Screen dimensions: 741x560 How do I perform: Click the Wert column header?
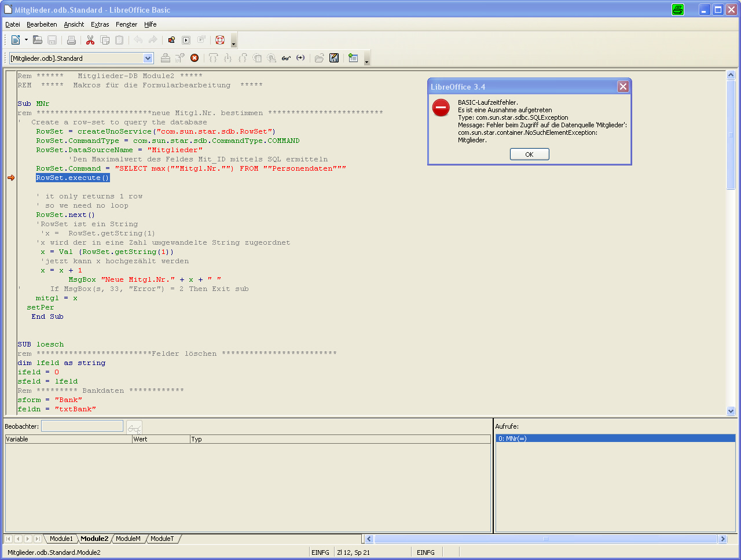(x=162, y=439)
